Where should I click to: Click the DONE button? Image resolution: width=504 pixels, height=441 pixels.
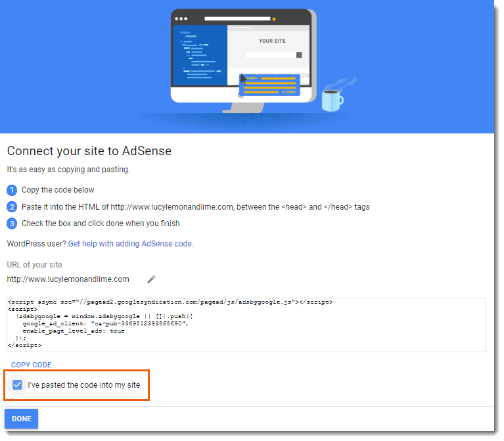tap(21, 419)
